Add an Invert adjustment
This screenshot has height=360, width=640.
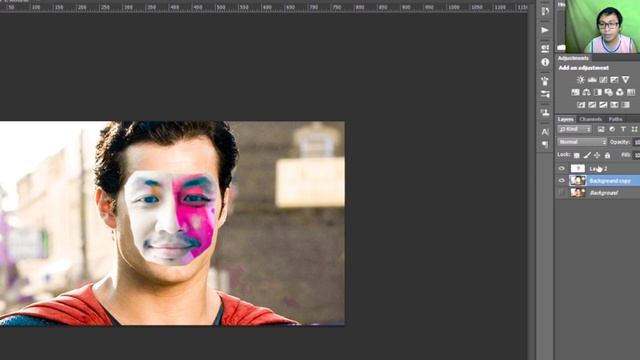click(581, 105)
